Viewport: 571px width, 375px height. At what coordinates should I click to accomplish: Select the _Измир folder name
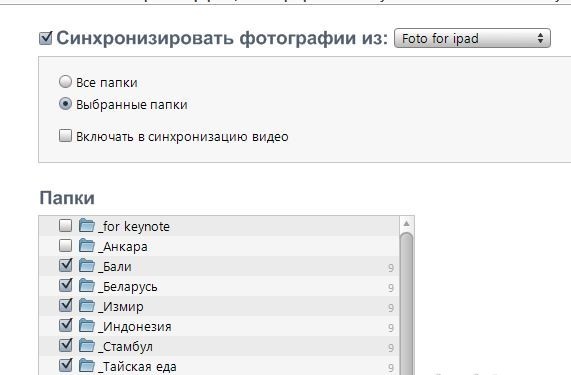click(x=121, y=307)
